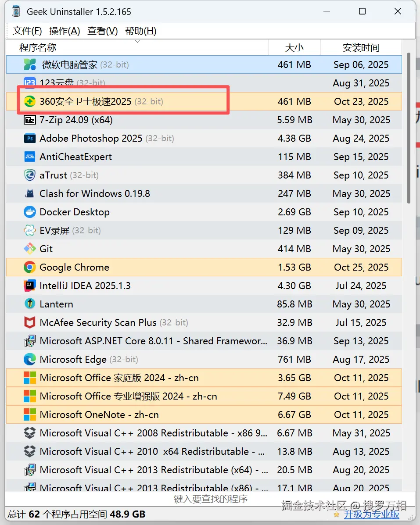Click the IntelliJ IDEA program icon
Screen dimensions: 420x525
tap(29, 286)
